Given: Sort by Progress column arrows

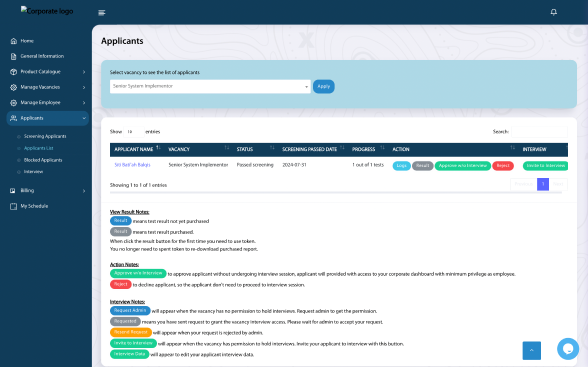Looking at the screenshot, I should 382,148.
